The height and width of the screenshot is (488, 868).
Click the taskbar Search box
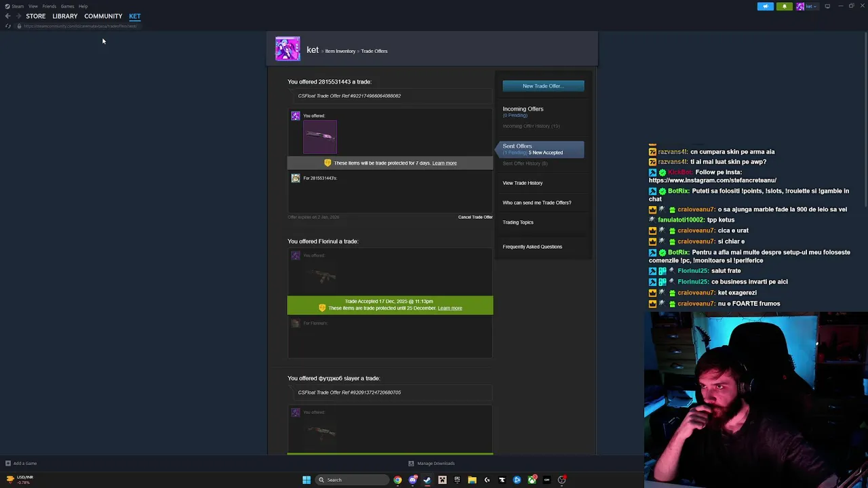pyautogui.click(x=352, y=480)
